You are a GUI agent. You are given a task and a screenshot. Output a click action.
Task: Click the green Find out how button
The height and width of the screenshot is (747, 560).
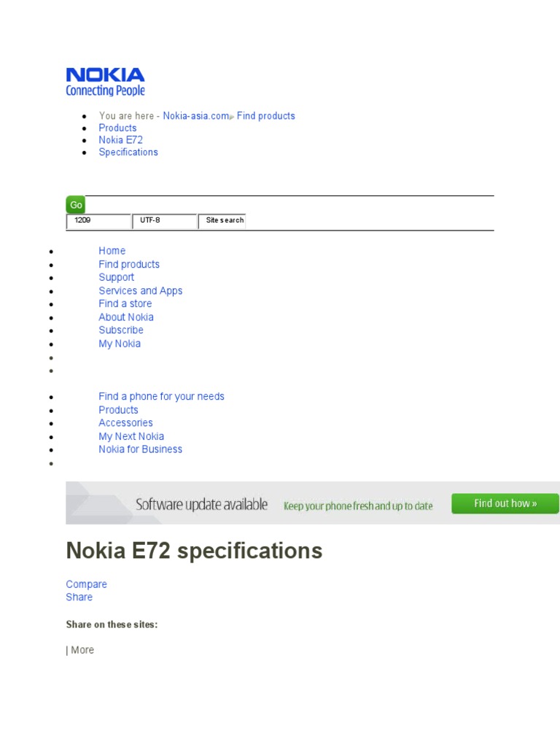505,503
